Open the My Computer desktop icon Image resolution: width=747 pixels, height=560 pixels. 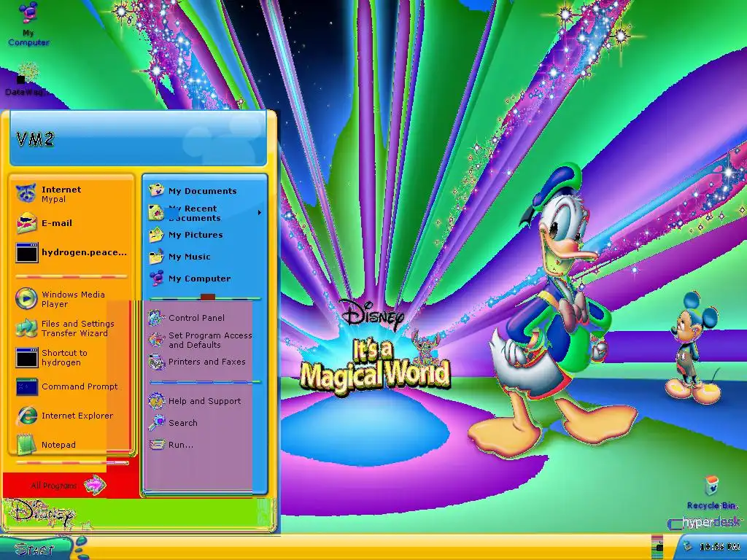coord(28,24)
